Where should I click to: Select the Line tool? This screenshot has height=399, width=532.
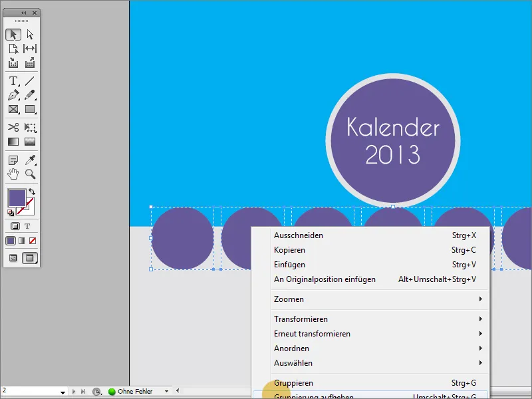point(30,81)
